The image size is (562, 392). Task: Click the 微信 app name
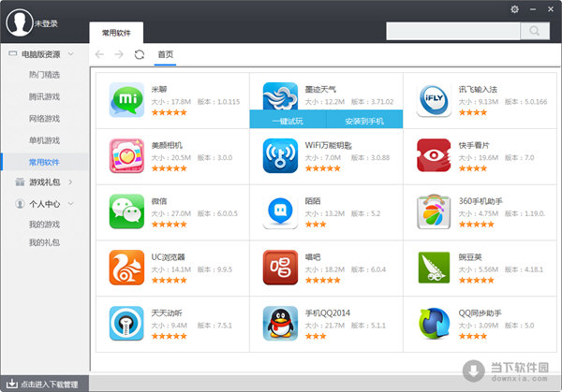(x=159, y=201)
